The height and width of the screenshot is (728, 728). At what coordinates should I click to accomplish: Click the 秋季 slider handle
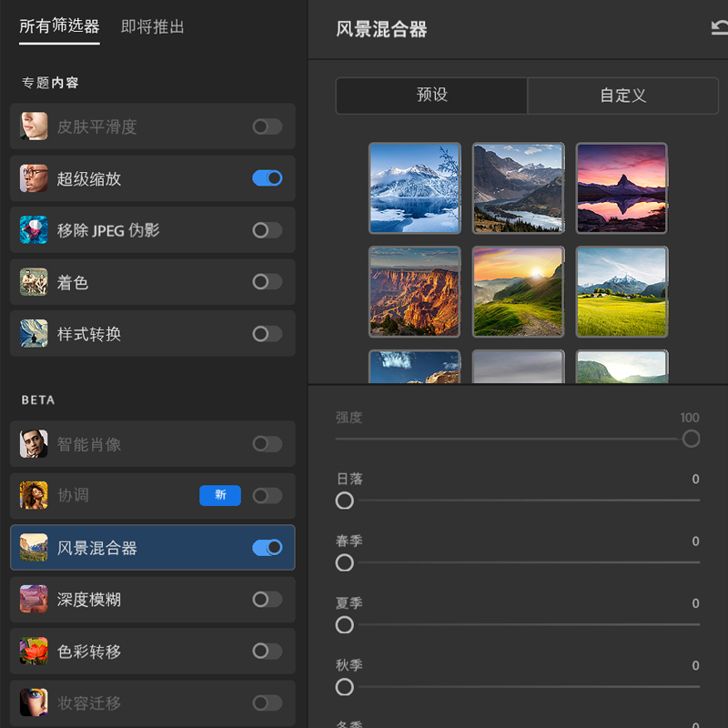pyautogui.click(x=345, y=687)
